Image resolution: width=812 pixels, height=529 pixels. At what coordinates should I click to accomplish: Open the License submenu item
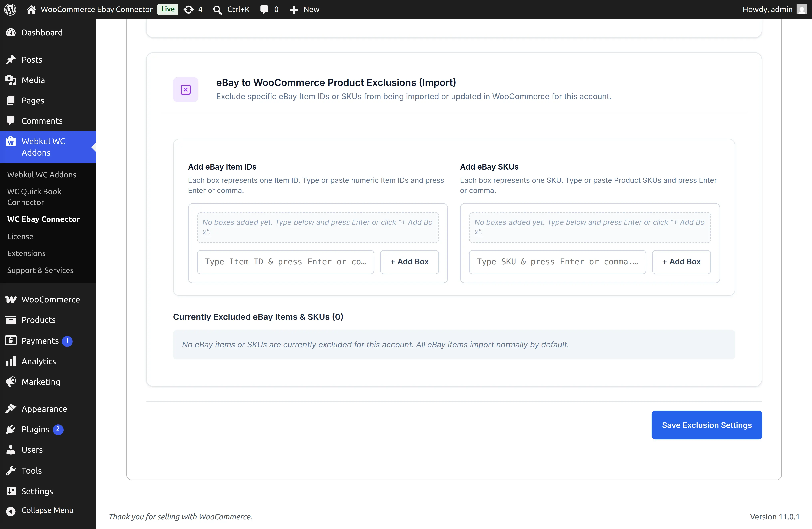point(20,236)
